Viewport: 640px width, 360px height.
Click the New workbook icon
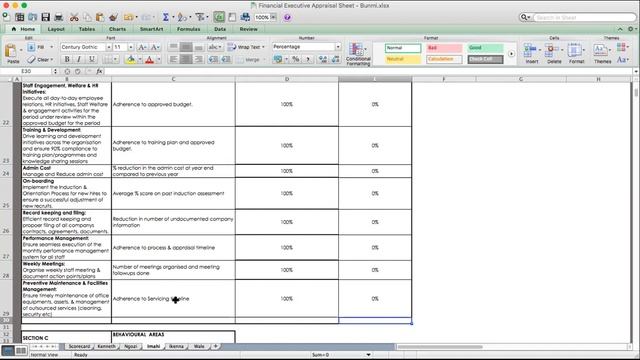pos(6,17)
